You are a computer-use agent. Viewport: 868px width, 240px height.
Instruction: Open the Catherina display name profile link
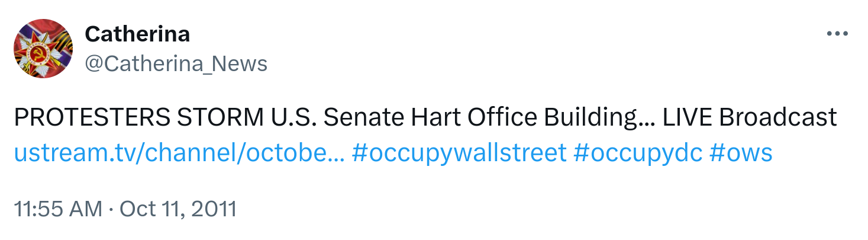click(137, 34)
